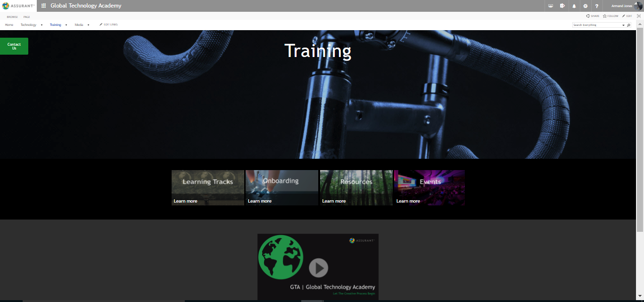Click the Search Everything input box
The width and height of the screenshot is (644, 302).
click(x=597, y=25)
